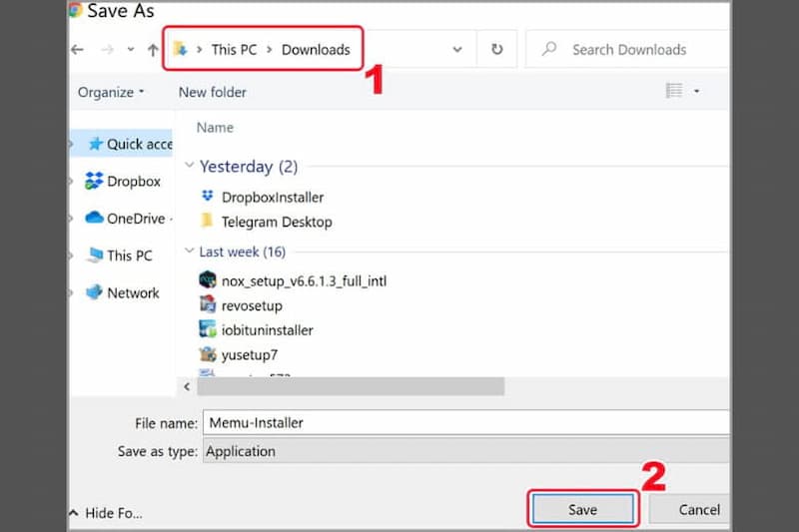Viewport: 799px width, 532px height.
Task: Click the File name input field
Action: point(464,422)
